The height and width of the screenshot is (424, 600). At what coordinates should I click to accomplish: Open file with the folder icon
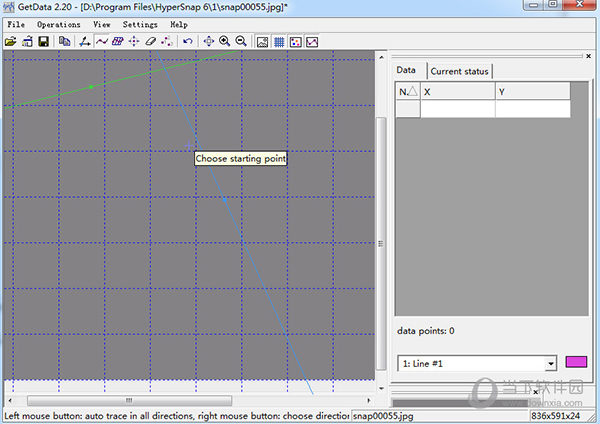coord(11,41)
